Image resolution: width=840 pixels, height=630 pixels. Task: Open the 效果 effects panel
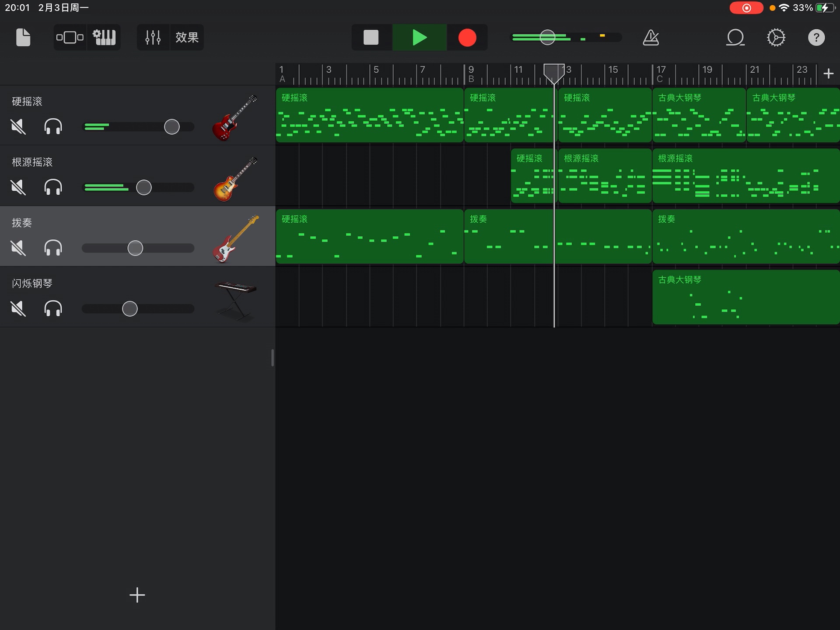tap(187, 38)
